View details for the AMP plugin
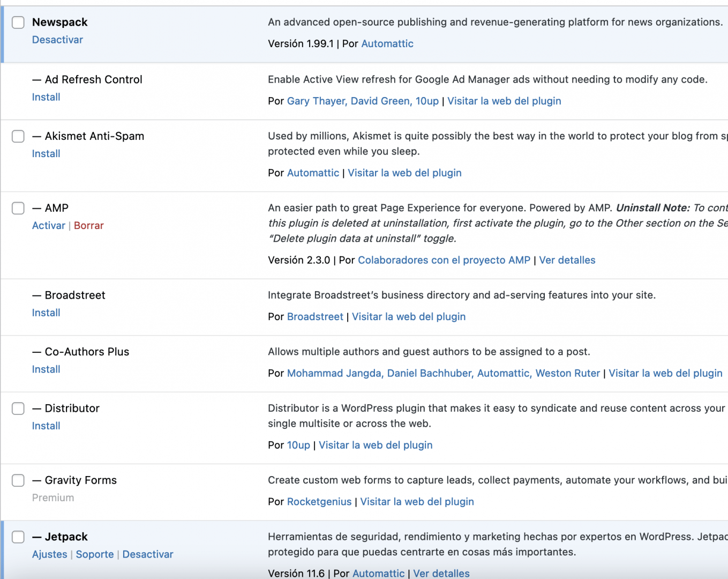 pos(567,260)
